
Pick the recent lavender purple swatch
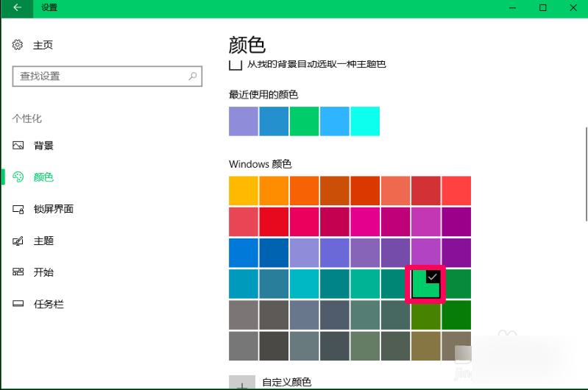coord(244,121)
